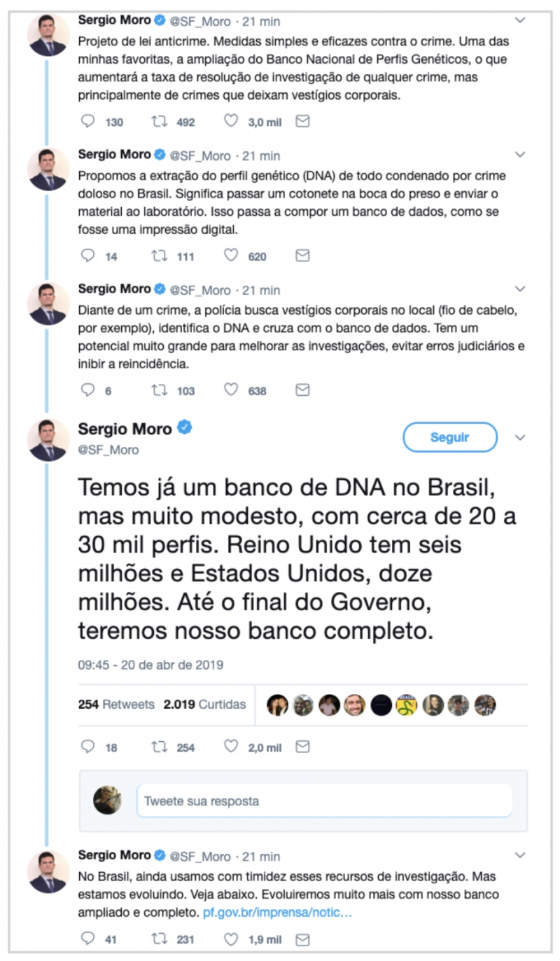Open the 09:45 - 20 de abr de 2019 timestamp
The width and height of the screenshot is (560, 961).
pos(150,665)
